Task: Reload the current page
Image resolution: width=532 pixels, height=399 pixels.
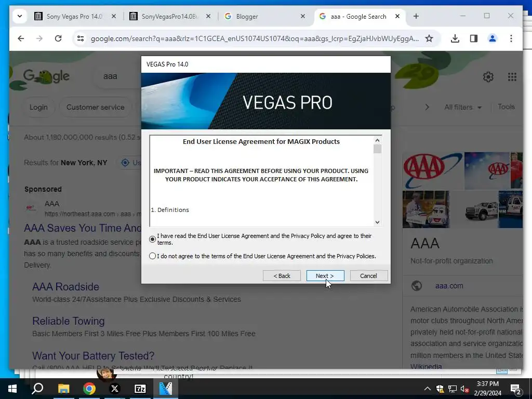Action: [58, 38]
